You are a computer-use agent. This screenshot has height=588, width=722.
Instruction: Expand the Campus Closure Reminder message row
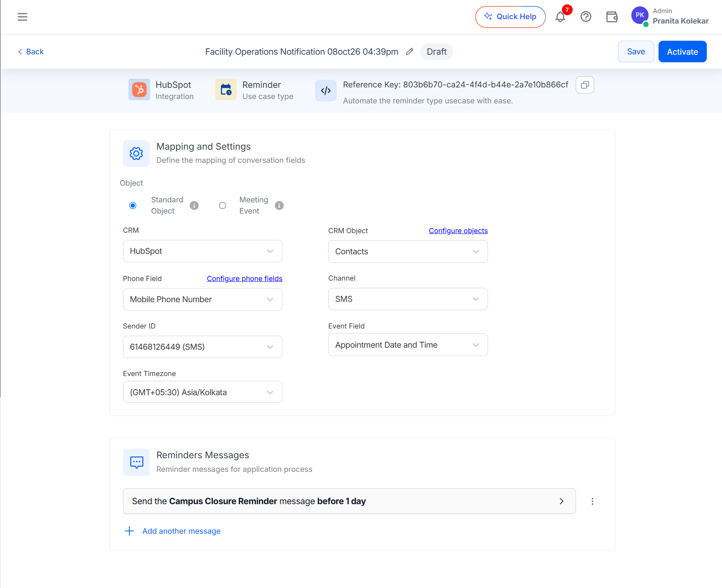point(349,501)
